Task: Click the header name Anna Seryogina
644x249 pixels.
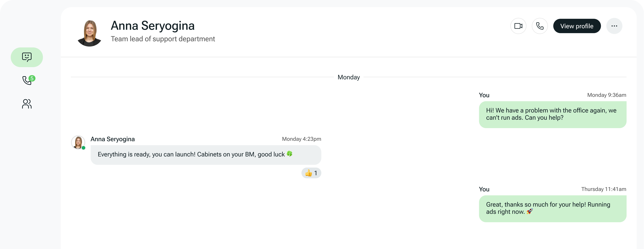Action: (x=152, y=26)
